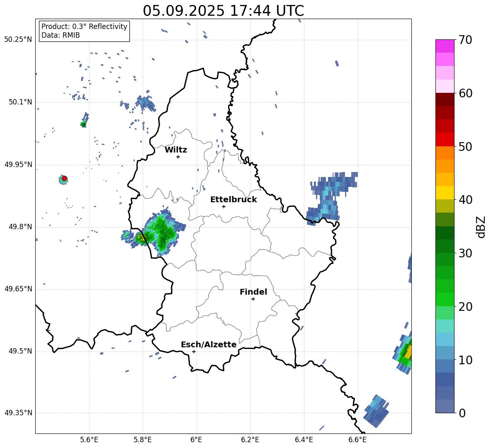Click the 6.6°E longitude label
The image size is (491, 448).
point(357,440)
